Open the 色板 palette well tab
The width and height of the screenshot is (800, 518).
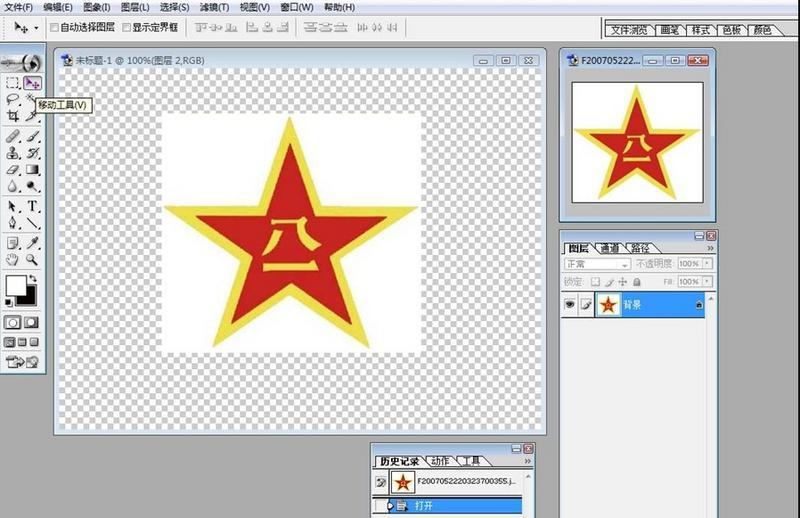(732, 30)
